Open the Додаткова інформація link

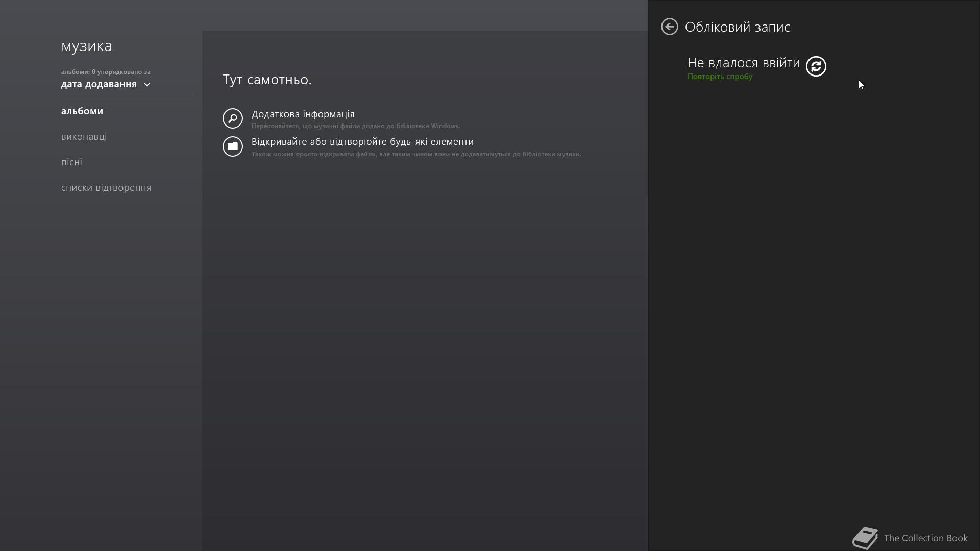pos(303,114)
